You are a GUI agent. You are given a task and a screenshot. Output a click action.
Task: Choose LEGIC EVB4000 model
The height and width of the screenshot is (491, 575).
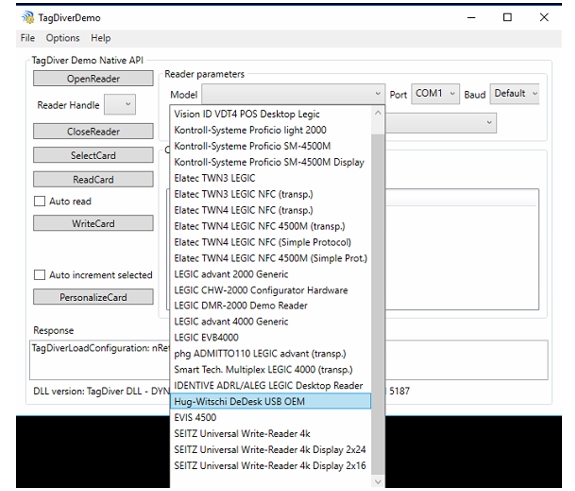[271, 337]
